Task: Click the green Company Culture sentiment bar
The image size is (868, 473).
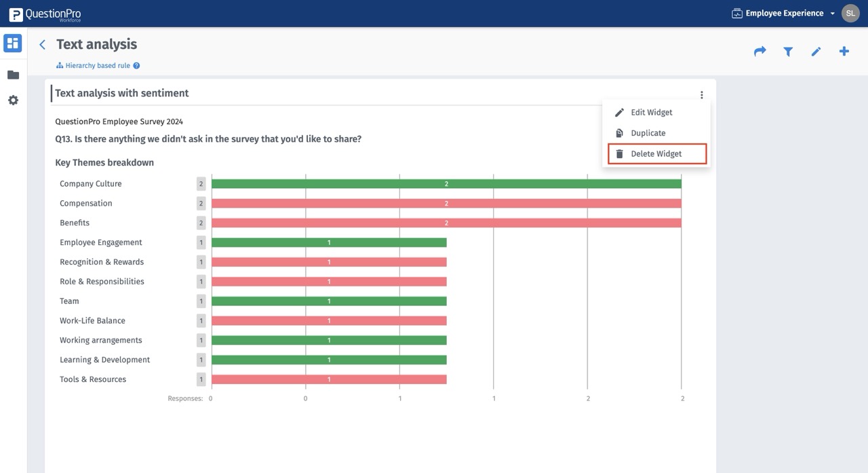Action: tap(444, 183)
